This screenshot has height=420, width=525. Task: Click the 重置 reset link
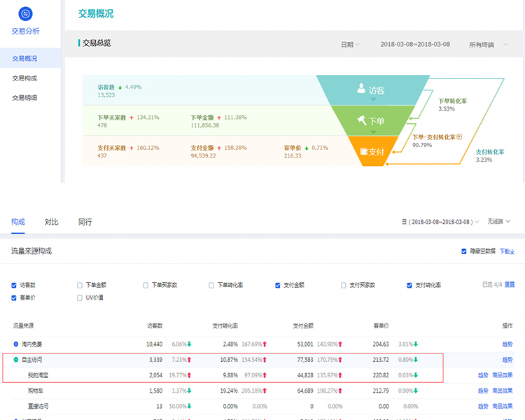[x=510, y=284]
